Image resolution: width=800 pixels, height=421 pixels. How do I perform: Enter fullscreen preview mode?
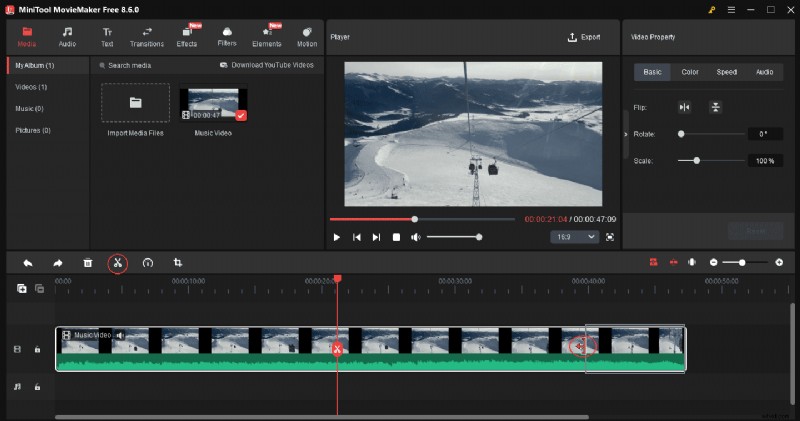[x=610, y=237]
